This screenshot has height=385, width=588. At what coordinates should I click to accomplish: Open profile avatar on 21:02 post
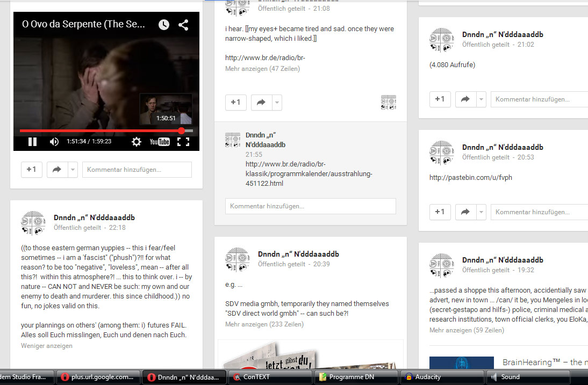tap(442, 40)
